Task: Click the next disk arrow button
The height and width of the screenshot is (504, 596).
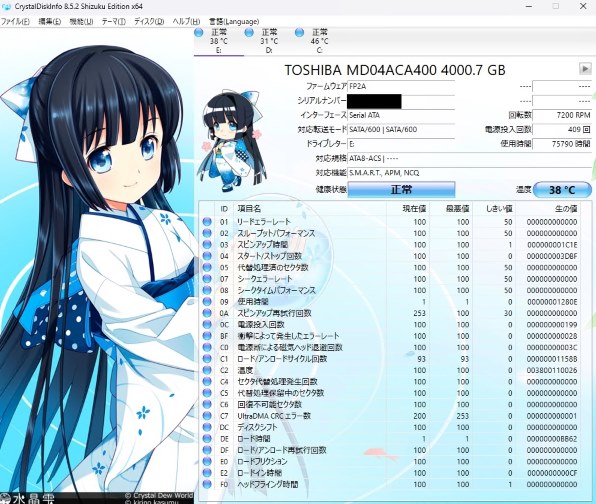Action: [x=585, y=69]
